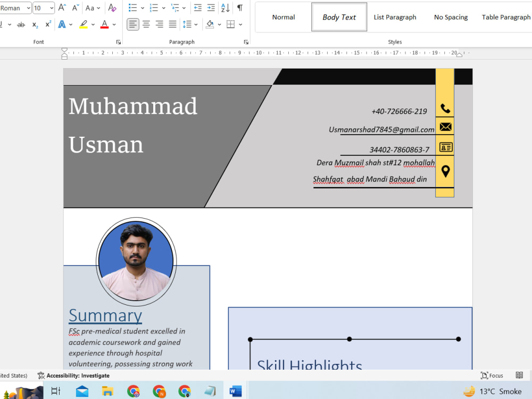Open font color dropdown arrow

(114, 24)
